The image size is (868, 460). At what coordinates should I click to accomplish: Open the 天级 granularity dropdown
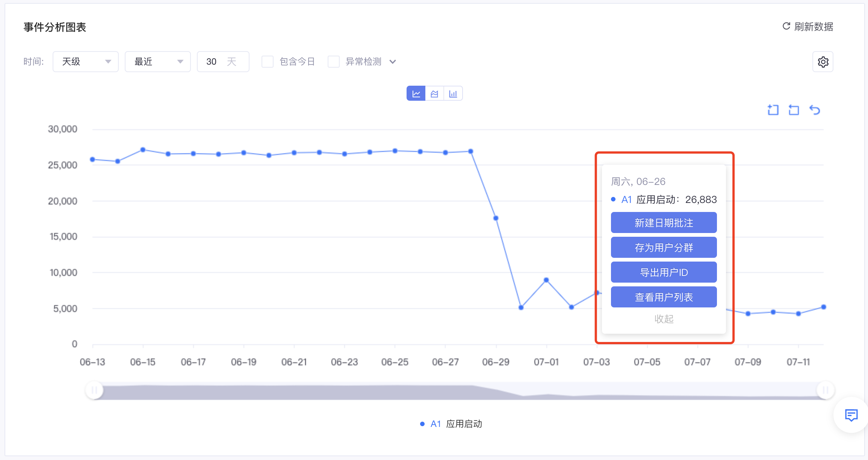[x=86, y=62]
